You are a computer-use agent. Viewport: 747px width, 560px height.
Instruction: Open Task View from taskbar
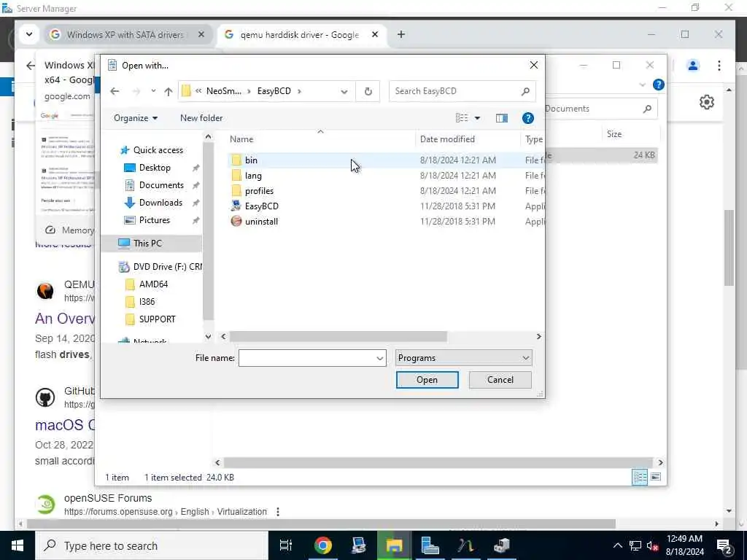pos(286,545)
